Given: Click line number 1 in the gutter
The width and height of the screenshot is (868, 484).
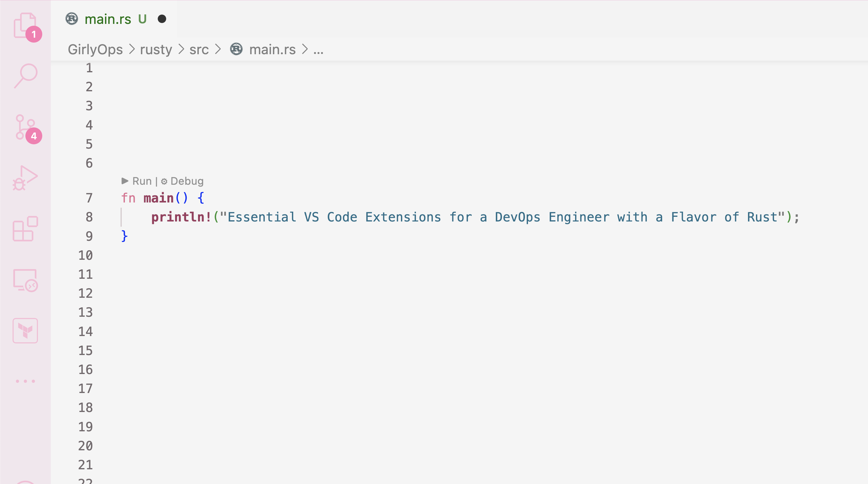Looking at the screenshot, I should (89, 68).
